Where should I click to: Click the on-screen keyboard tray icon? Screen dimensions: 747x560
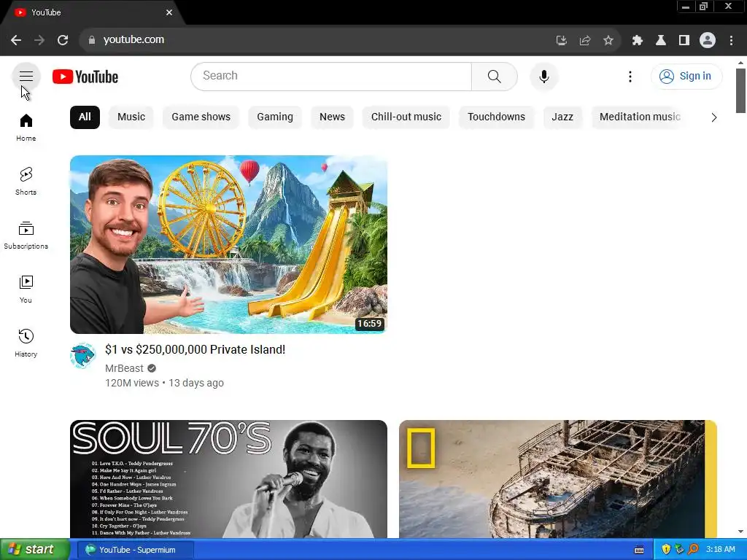(x=639, y=550)
